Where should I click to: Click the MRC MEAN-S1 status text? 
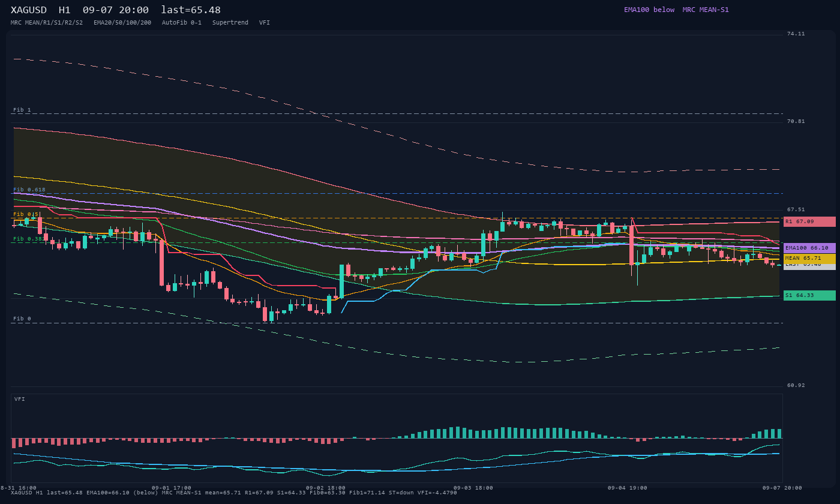[706, 10]
